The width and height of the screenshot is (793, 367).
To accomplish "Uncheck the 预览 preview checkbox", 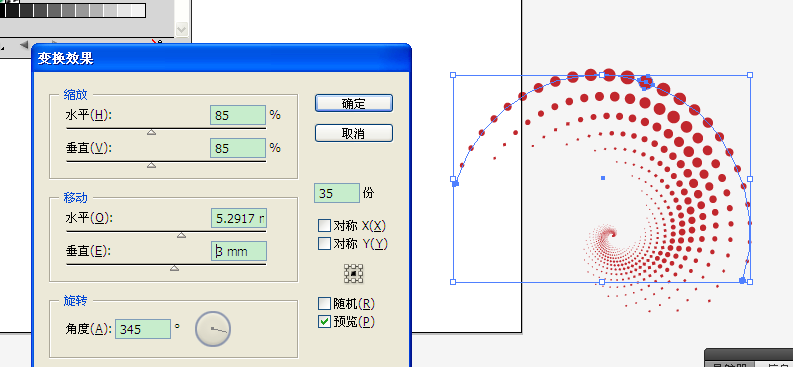I will coord(324,321).
